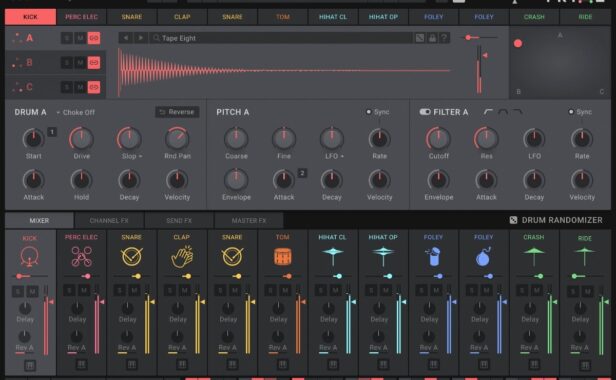Open the TOM channel output routing icon

(282, 365)
